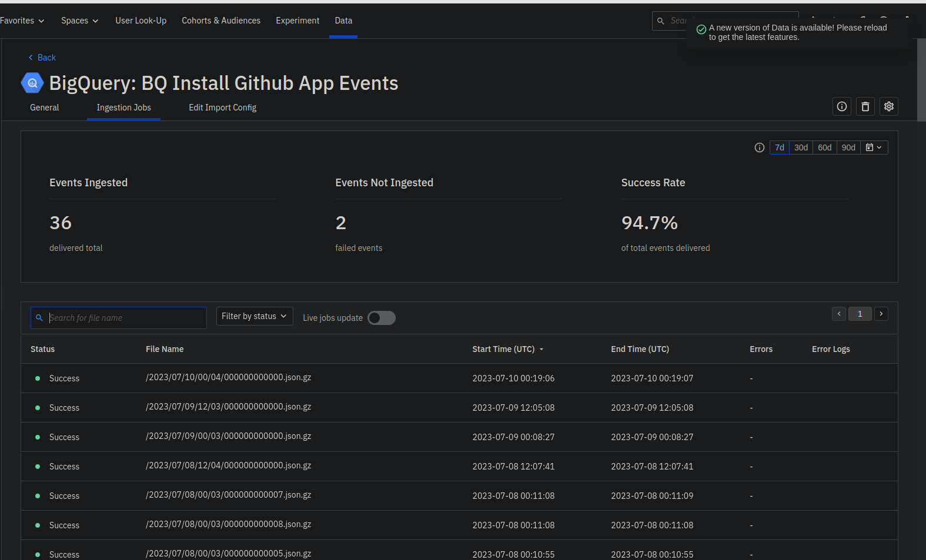Click the Search for file name field
The width and height of the screenshot is (926, 560).
point(119,318)
